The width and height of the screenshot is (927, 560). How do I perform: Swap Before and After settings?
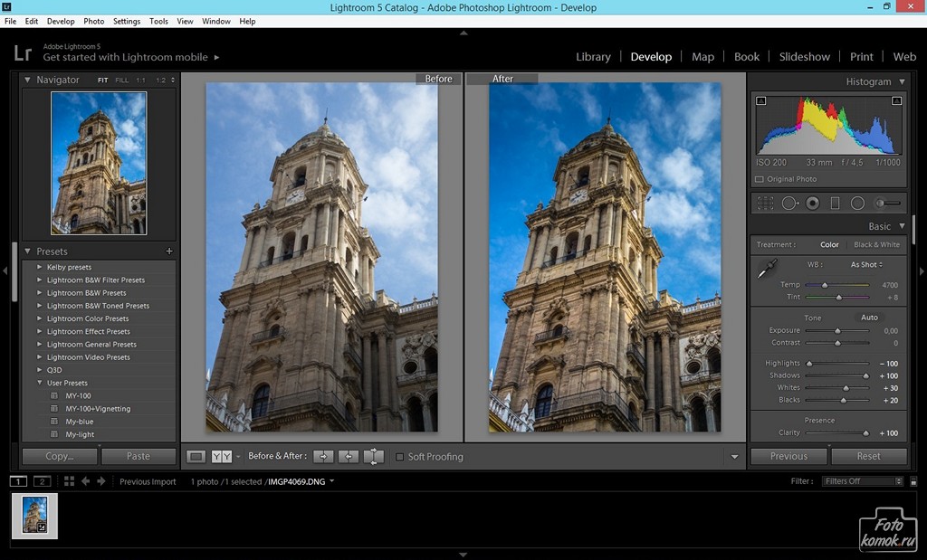pyautogui.click(x=374, y=457)
